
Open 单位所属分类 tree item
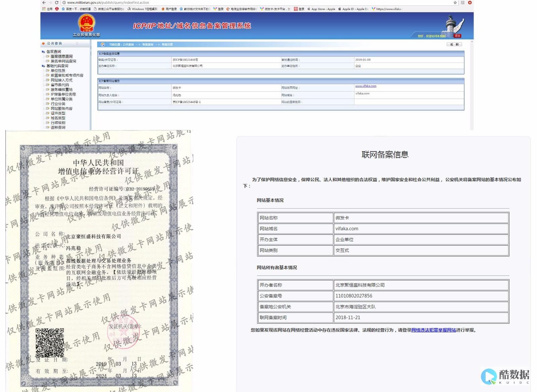pyautogui.click(x=61, y=99)
